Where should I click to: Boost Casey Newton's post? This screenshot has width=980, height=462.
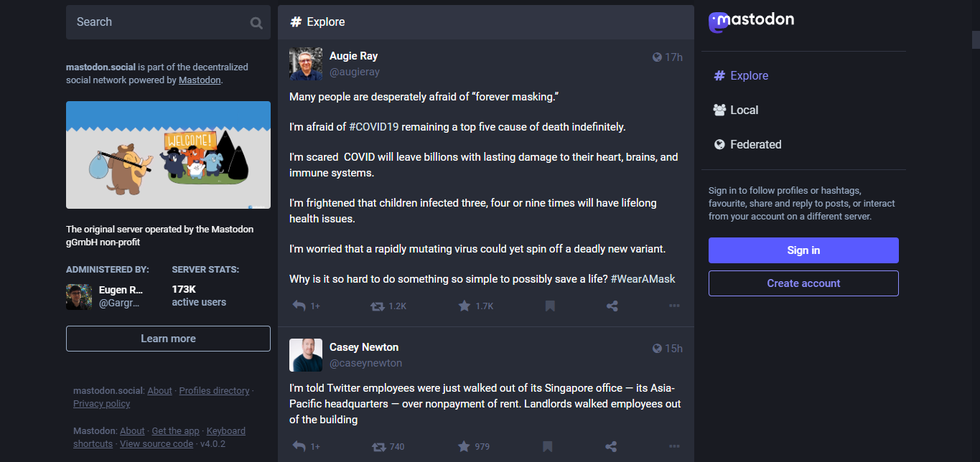click(378, 447)
